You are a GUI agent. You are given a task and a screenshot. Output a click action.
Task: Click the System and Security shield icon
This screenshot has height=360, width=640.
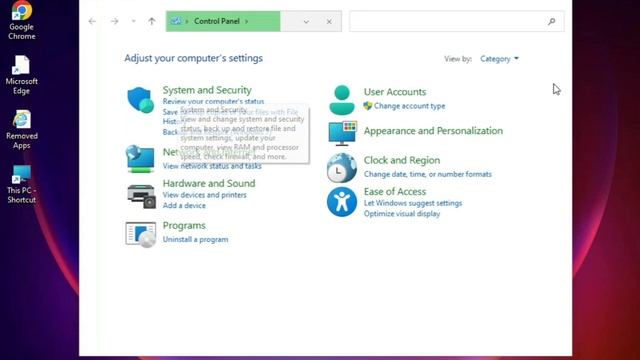coord(140,100)
